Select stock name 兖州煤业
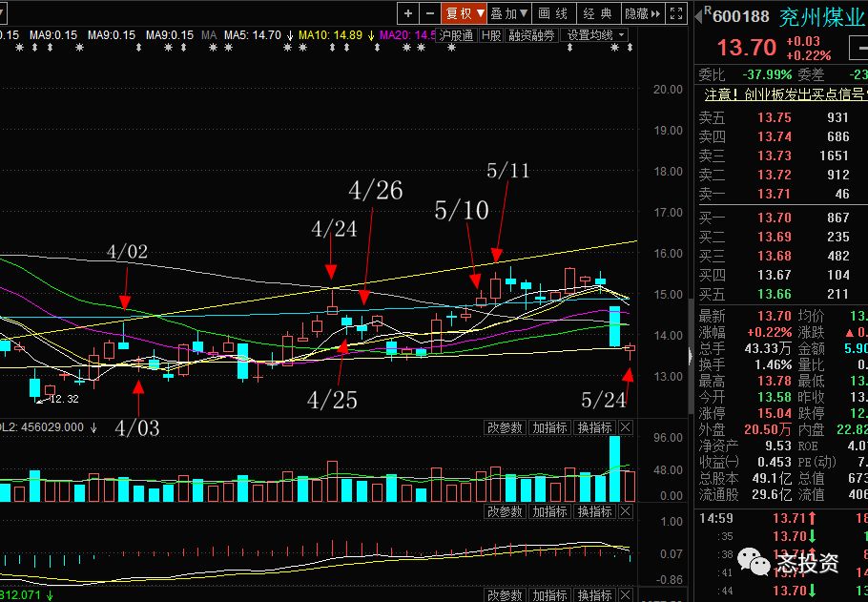868x602 pixels. pos(822,17)
